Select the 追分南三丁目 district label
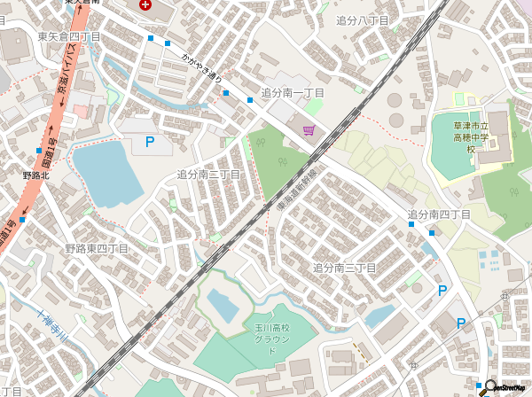The width and height of the screenshot is (532, 397). 344,269
